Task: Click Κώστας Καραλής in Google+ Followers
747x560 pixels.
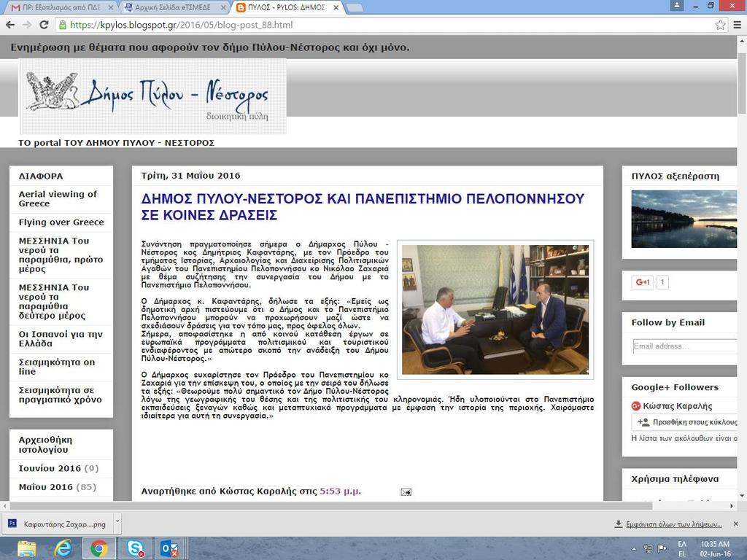Action: tap(678, 406)
